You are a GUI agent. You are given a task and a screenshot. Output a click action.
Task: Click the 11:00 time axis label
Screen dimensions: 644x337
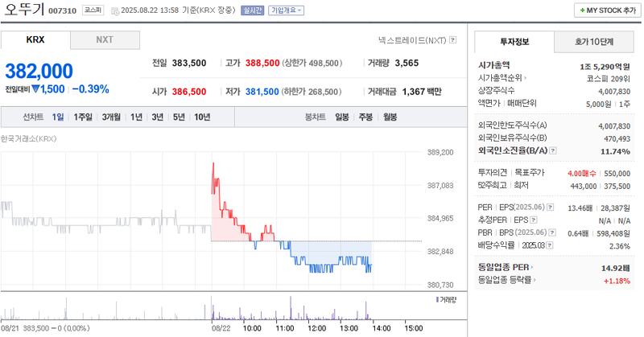tap(285, 328)
